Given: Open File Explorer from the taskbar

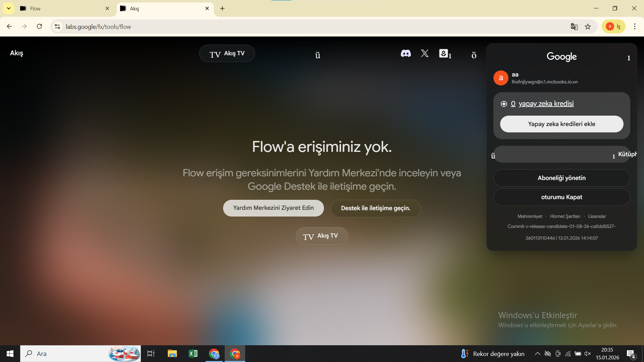Looking at the screenshot, I should click(172, 354).
